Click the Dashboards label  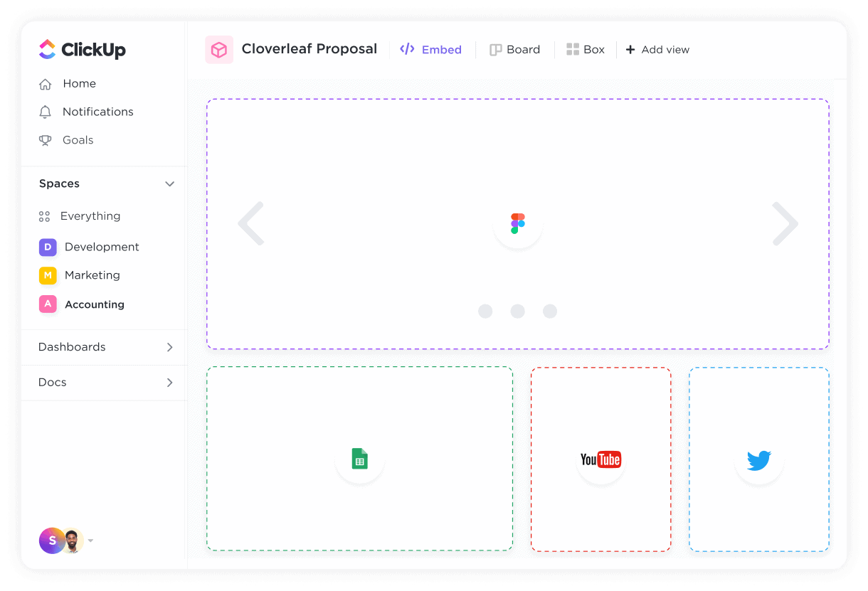click(x=72, y=347)
